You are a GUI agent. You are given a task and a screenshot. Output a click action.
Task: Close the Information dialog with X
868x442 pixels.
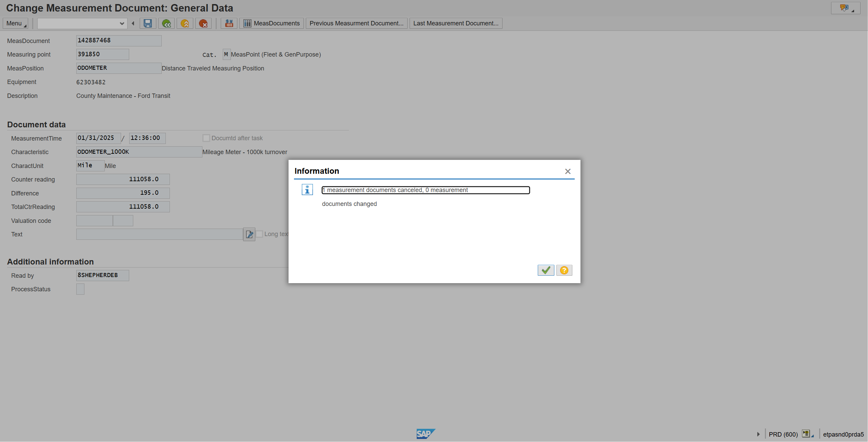click(568, 171)
